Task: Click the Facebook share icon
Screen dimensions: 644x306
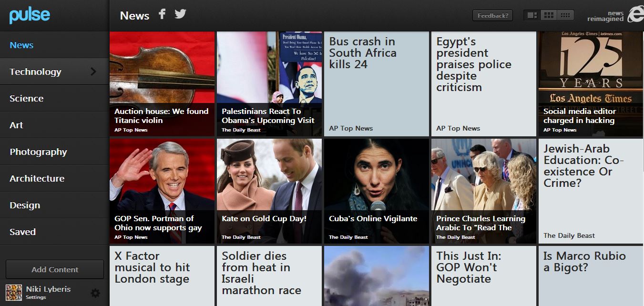Action: [x=162, y=14]
